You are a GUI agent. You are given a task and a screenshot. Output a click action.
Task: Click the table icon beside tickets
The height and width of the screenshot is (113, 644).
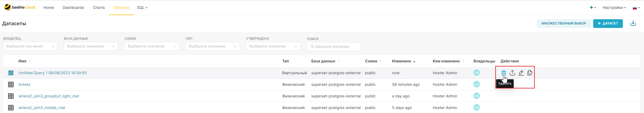click(x=11, y=84)
